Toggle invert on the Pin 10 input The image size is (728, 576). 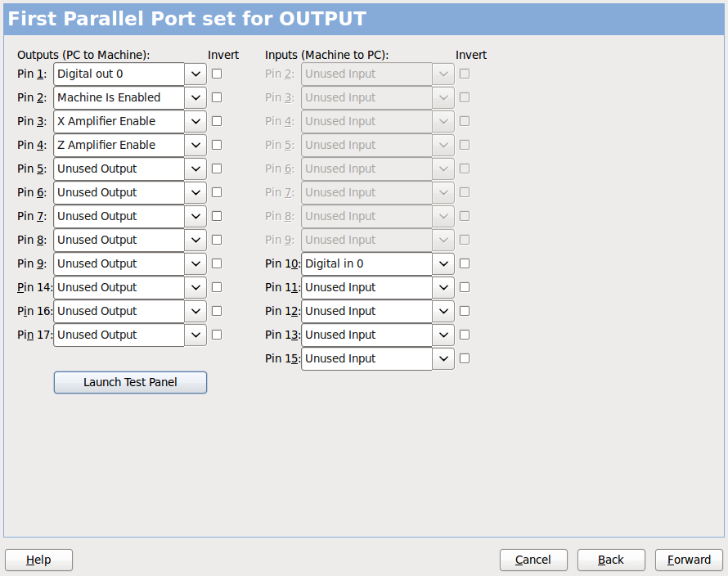pos(464,263)
